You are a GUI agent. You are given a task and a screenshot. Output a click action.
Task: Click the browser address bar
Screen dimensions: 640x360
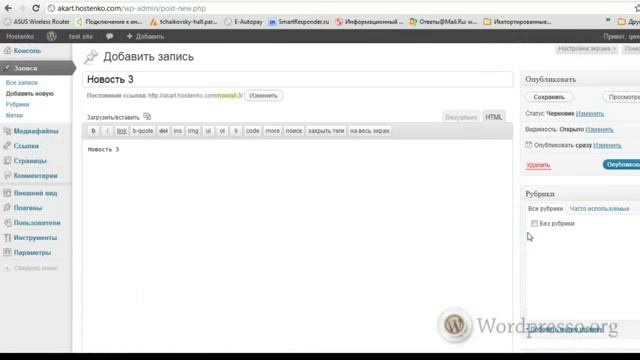tap(339, 8)
